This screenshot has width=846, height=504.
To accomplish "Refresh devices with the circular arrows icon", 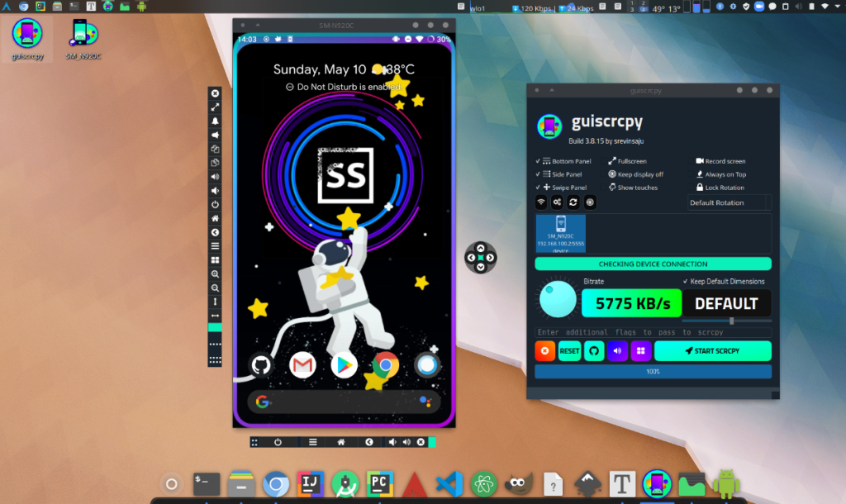I will click(x=573, y=202).
